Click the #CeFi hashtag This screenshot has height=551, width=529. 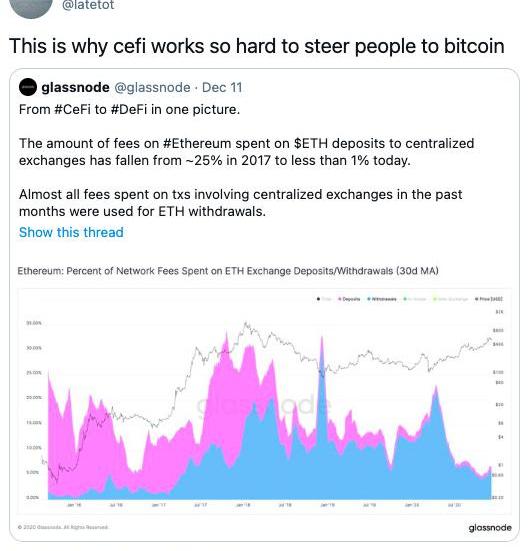coord(73,110)
